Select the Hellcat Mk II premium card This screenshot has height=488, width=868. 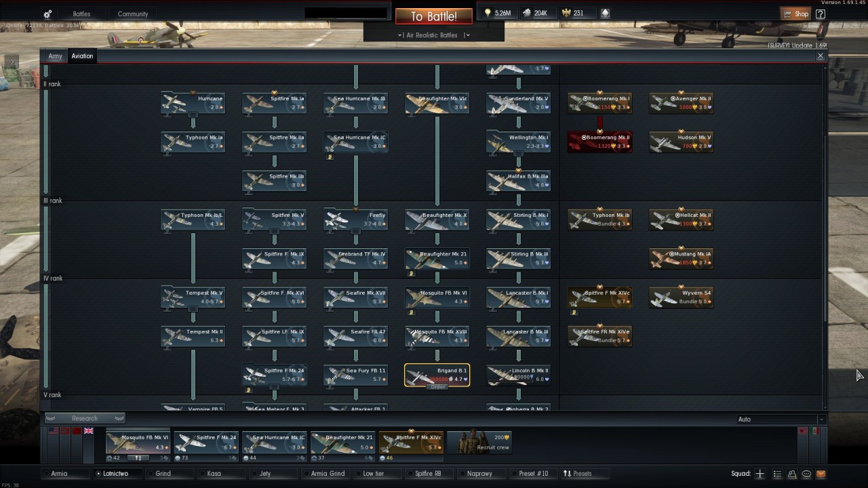click(681, 220)
